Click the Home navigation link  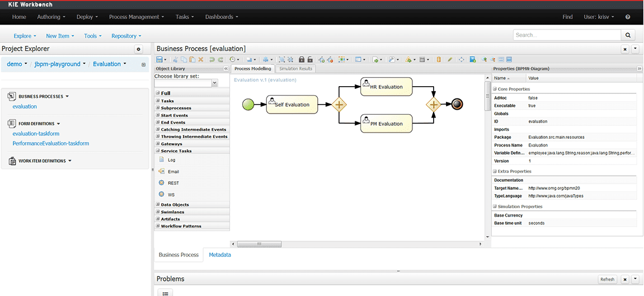point(20,17)
